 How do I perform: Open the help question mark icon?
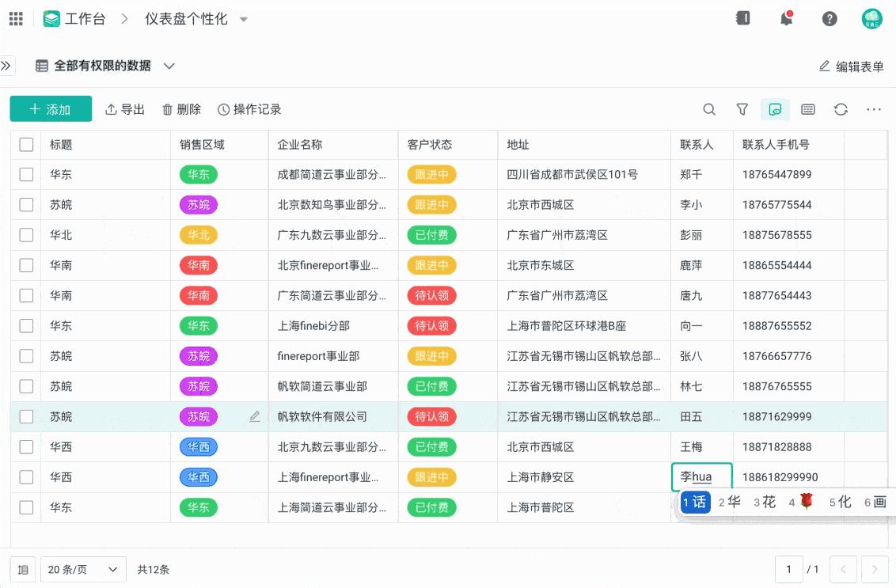coord(830,17)
